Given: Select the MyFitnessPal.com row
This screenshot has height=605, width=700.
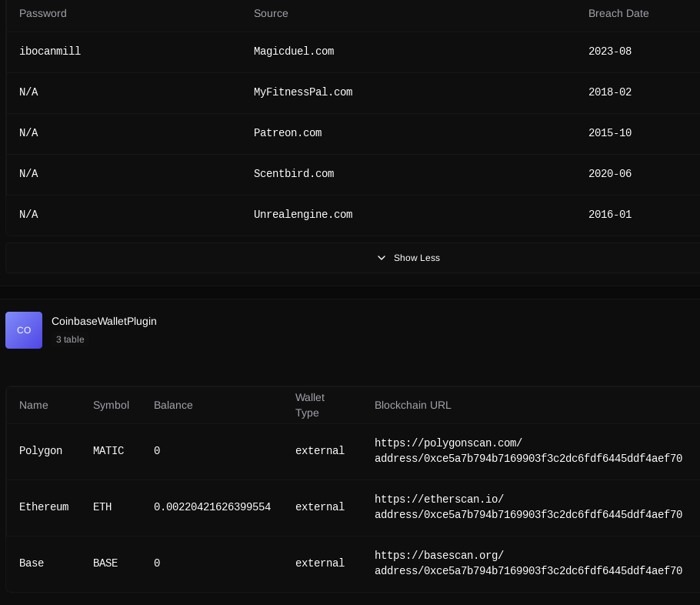Looking at the screenshot, I should [x=352, y=92].
